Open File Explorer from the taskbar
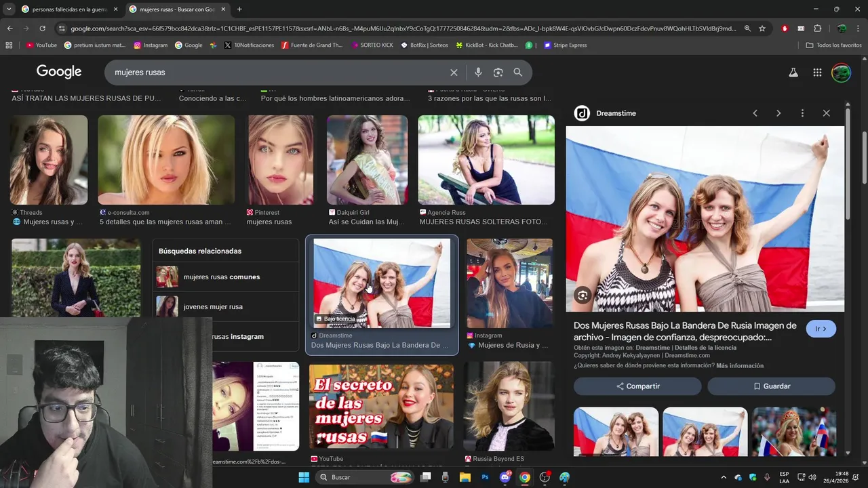 (x=465, y=477)
